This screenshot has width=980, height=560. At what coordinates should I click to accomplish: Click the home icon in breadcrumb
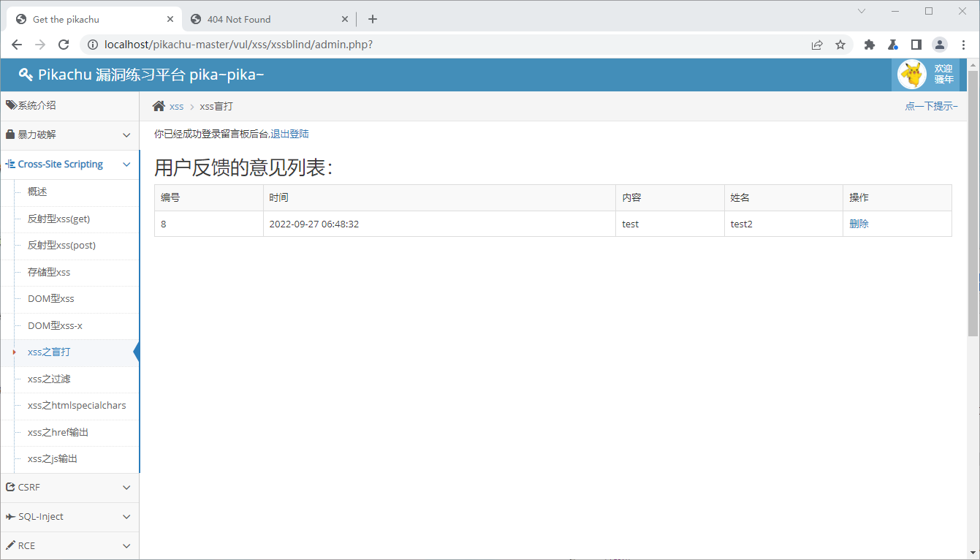tap(159, 106)
